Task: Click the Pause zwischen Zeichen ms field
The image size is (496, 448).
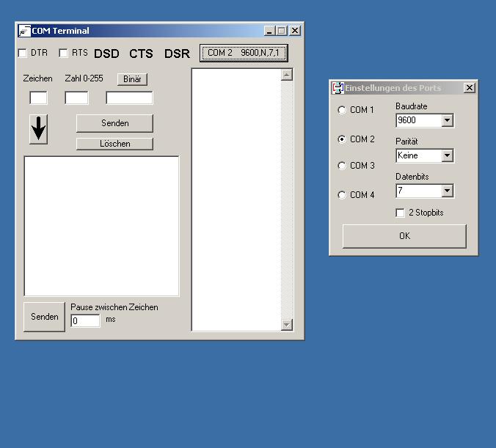Action: (x=85, y=321)
